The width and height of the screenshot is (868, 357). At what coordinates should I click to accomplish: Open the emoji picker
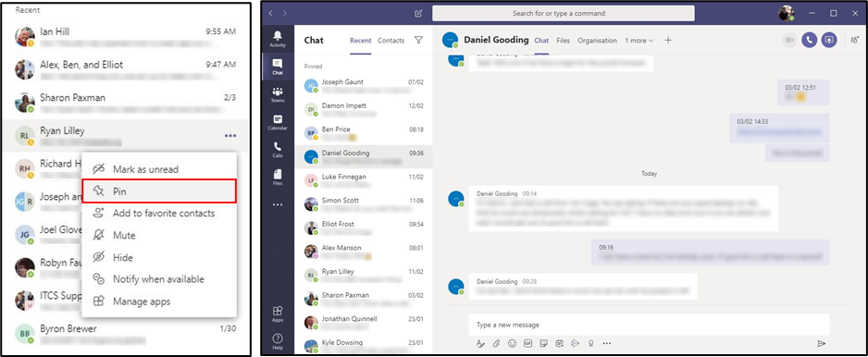coord(513,344)
